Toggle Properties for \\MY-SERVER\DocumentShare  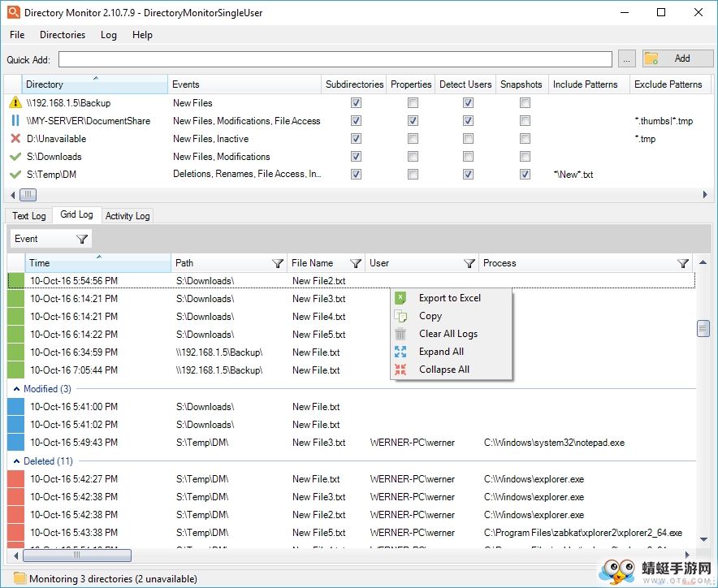tap(413, 120)
